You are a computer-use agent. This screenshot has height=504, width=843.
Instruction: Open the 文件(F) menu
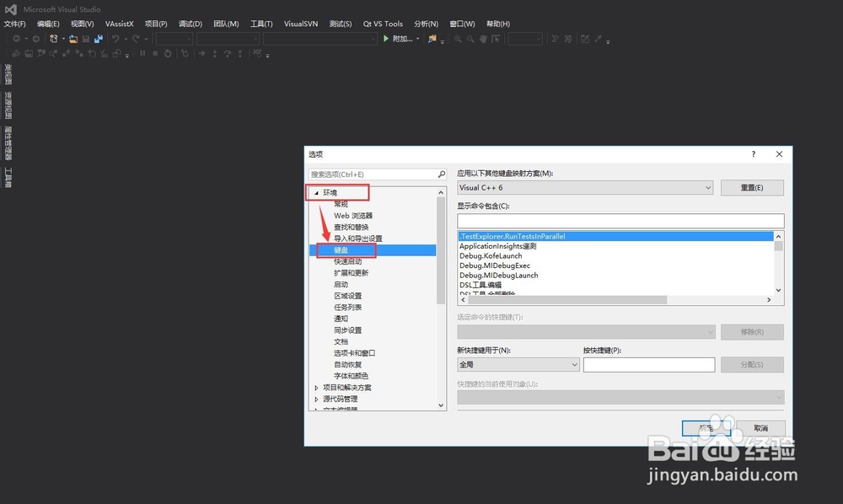pos(14,24)
